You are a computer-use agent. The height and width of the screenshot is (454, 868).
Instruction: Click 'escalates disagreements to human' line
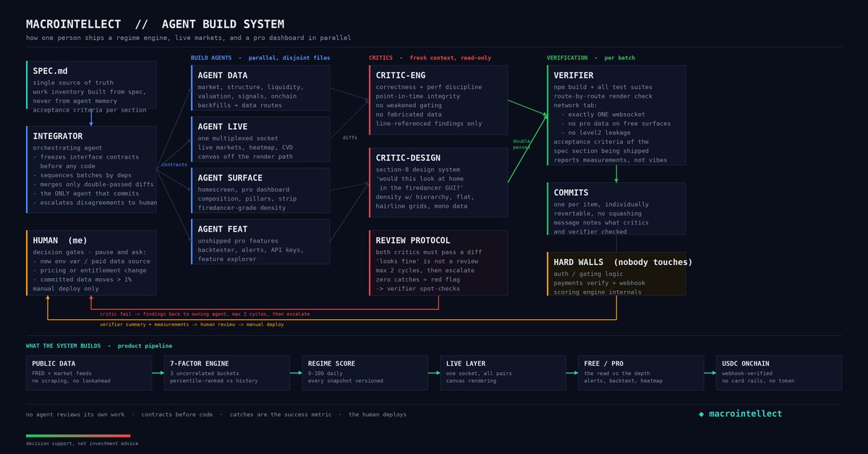tap(95, 203)
